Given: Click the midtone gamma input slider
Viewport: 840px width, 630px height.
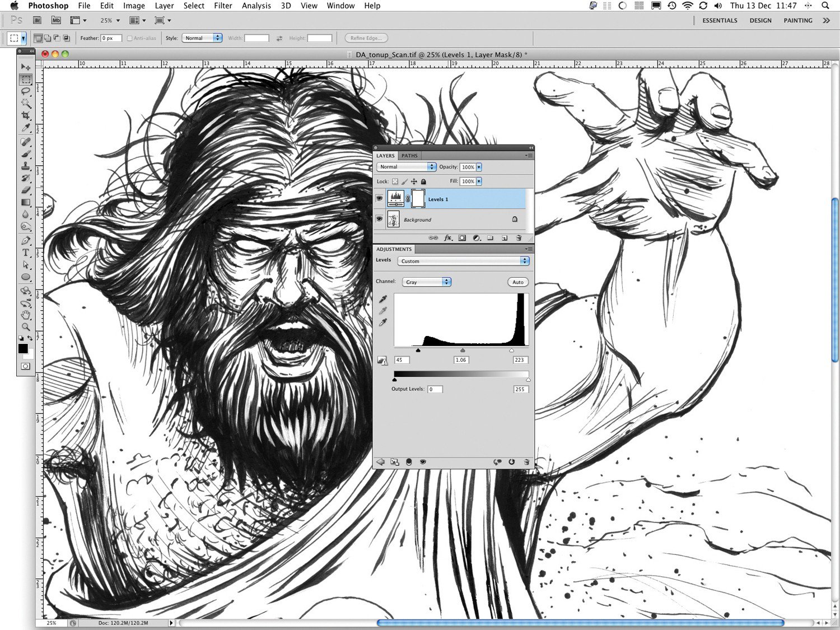Looking at the screenshot, I should click(463, 351).
